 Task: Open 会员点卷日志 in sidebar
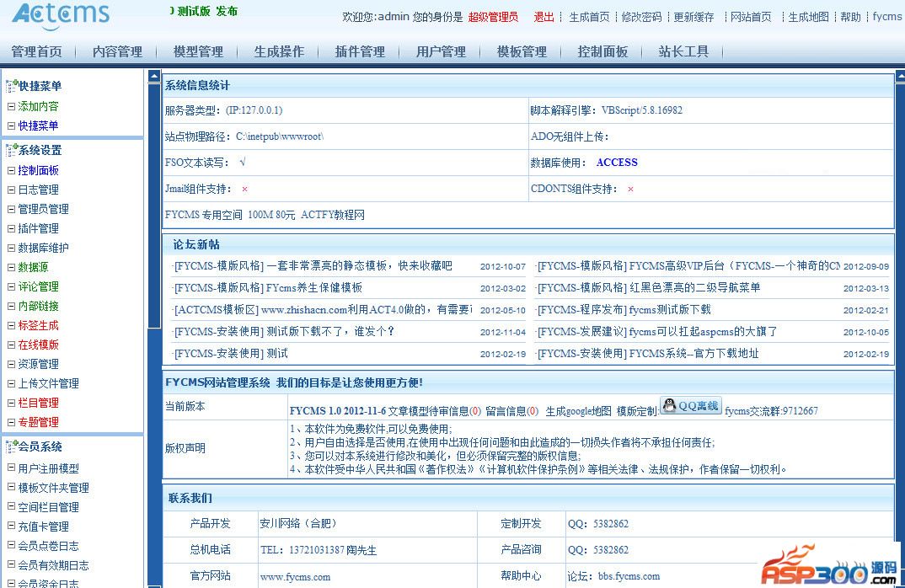[49, 546]
